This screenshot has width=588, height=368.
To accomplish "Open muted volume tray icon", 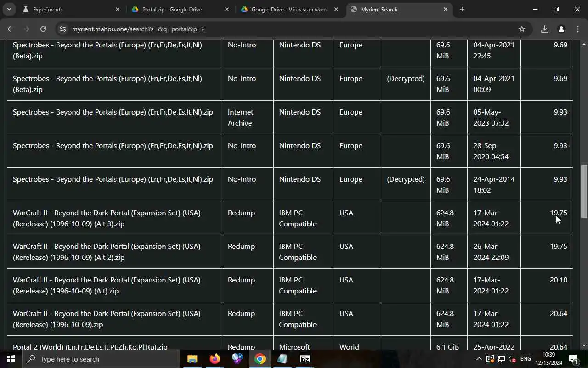I will [512, 359].
